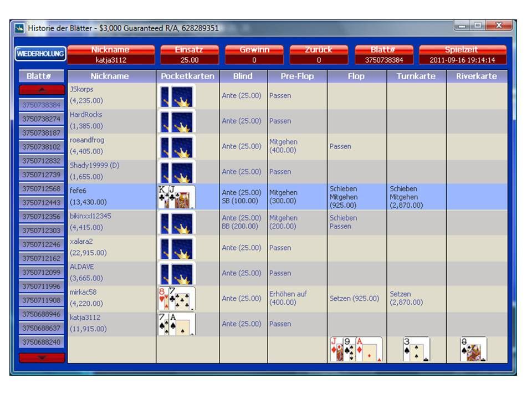The width and height of the screenshot is (532, 399).
Task: Click player name roeandfrog
Action: pos(87,140)
